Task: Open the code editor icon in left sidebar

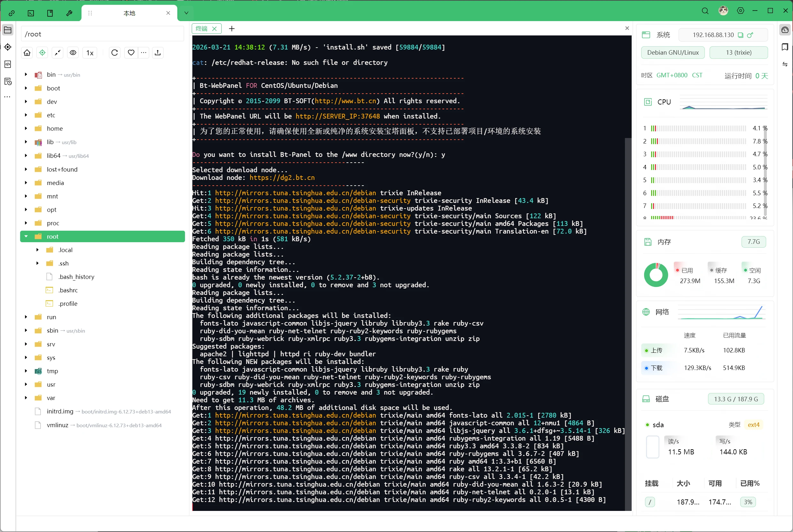Action: pyautogui.click(x=7, y=64)
